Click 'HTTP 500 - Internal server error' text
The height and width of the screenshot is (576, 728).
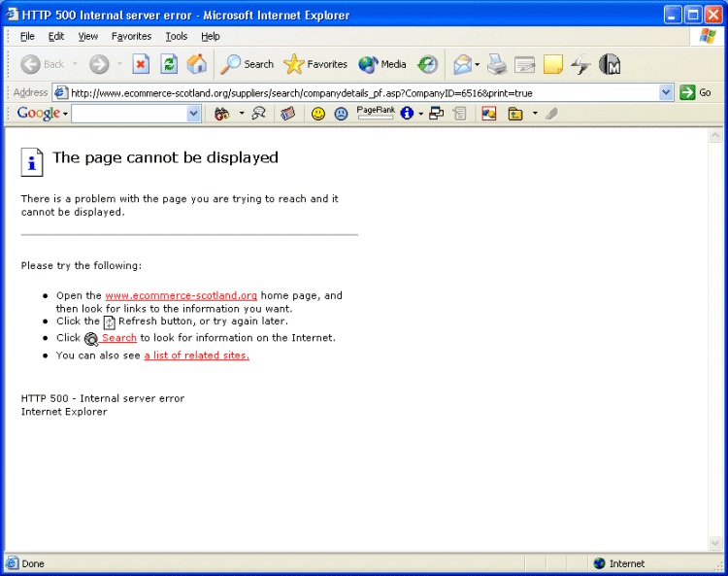(x=103, y=398)
